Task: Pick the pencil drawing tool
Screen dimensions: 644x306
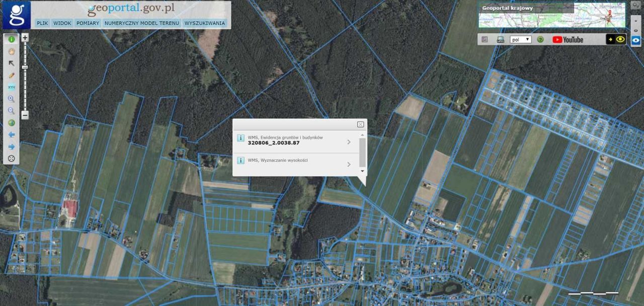Action: point(11,75)
